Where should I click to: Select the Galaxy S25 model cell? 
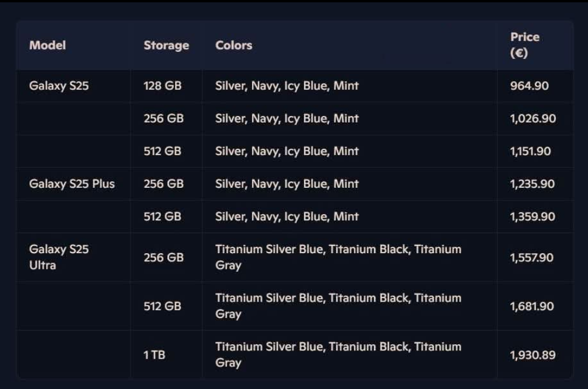(59, 86)
